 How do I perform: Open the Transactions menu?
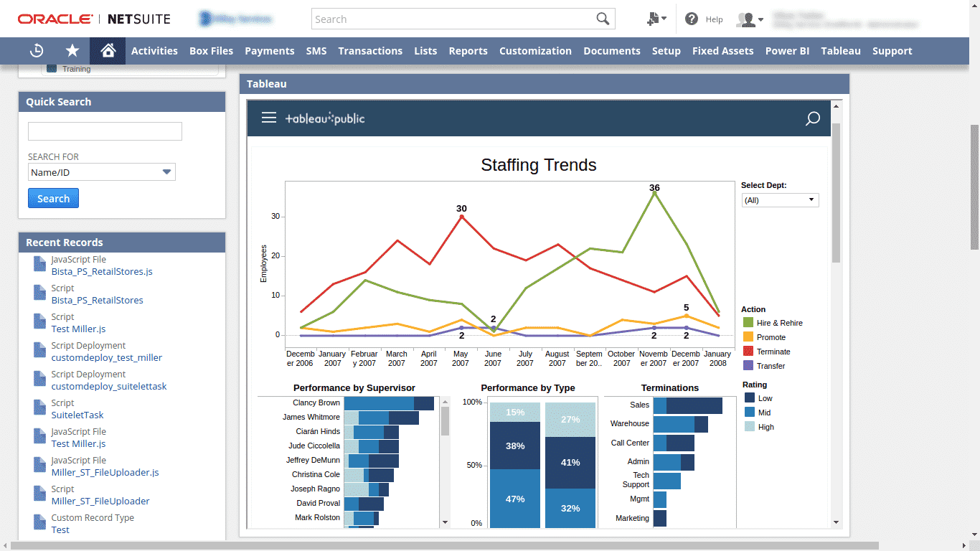point(370,51)
